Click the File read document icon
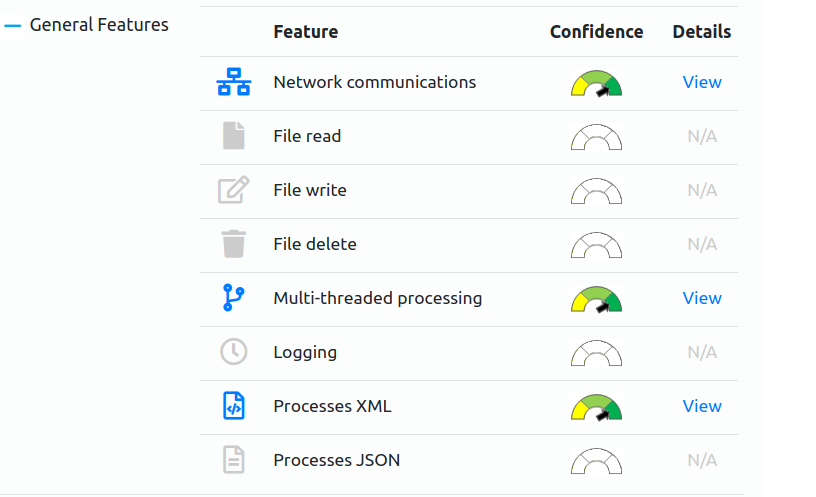This screenshot has width=816, height=497. [234, 136]
